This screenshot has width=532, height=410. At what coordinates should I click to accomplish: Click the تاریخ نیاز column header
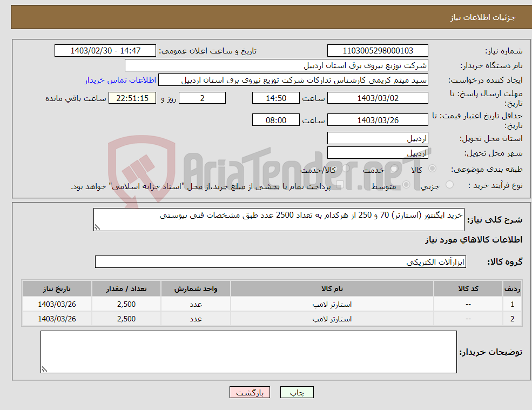coord(57,289)
